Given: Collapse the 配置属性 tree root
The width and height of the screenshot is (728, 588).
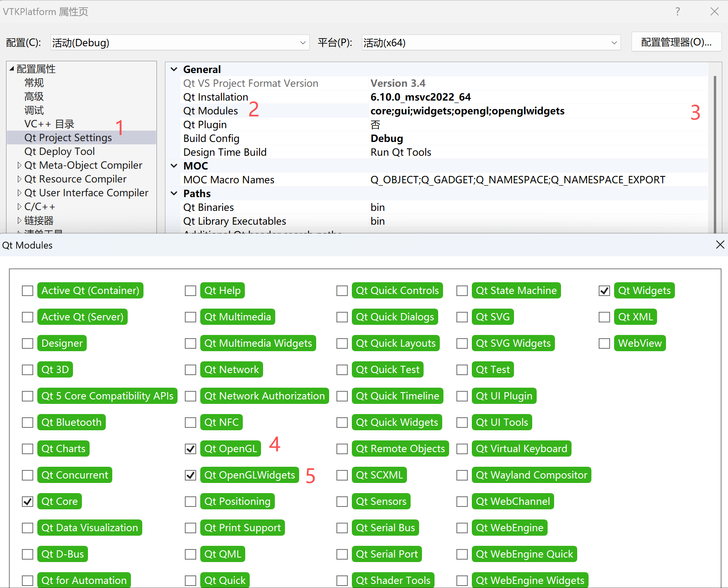Looking at the screenshot, I should tap(12, 69).
